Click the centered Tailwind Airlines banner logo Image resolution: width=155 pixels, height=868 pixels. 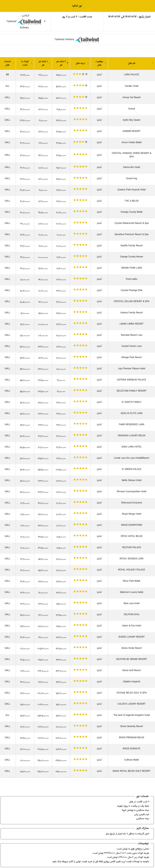tap(87, 39)
